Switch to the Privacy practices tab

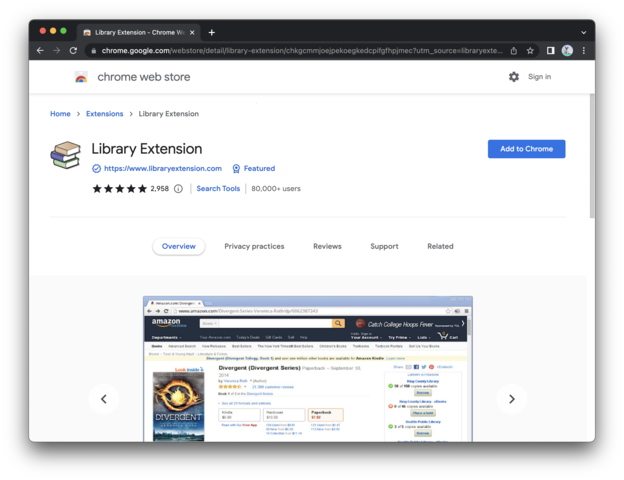(254, 246)
